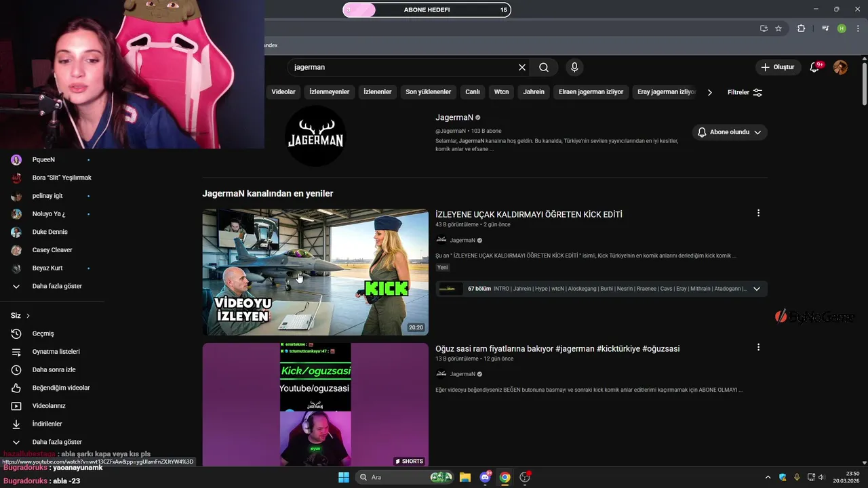
Task: Install this page as app icon
Action: [x=764, y=28]
